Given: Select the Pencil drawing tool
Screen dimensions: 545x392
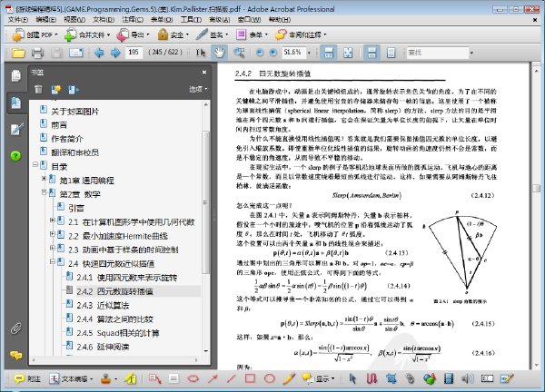Looking at the screenshot, I should point(289,378).
